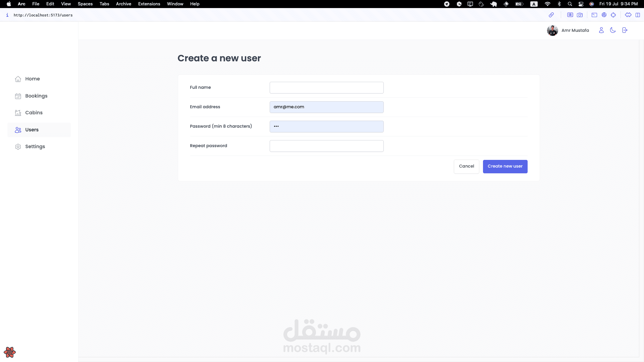Open Spotlight search magnifier icon

[x=570, y=4]
